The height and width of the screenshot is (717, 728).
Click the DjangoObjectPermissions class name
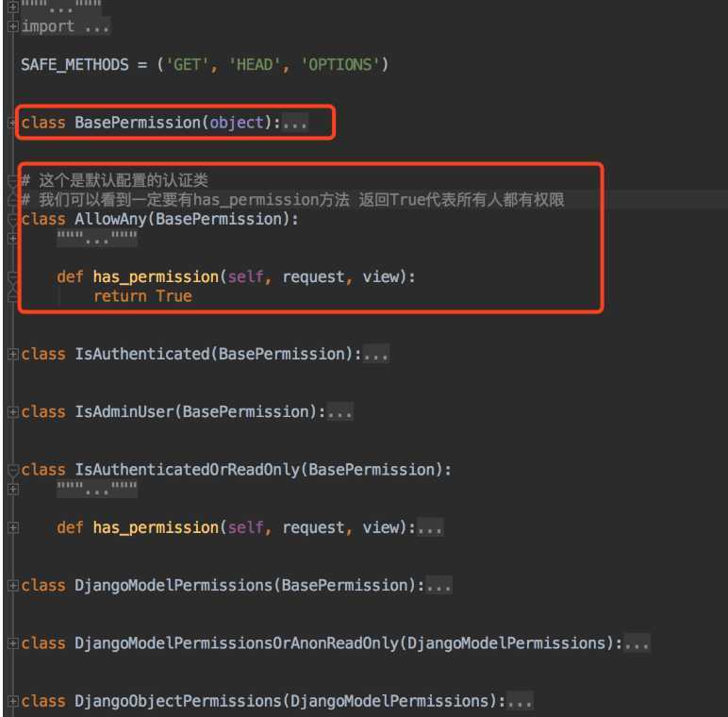[x=178, y=701]
